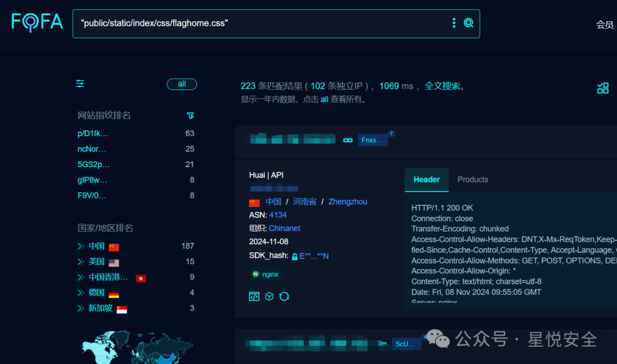
Task: Filter by 德国 country name
Action: pyautogui.click(x=97, y=293)
